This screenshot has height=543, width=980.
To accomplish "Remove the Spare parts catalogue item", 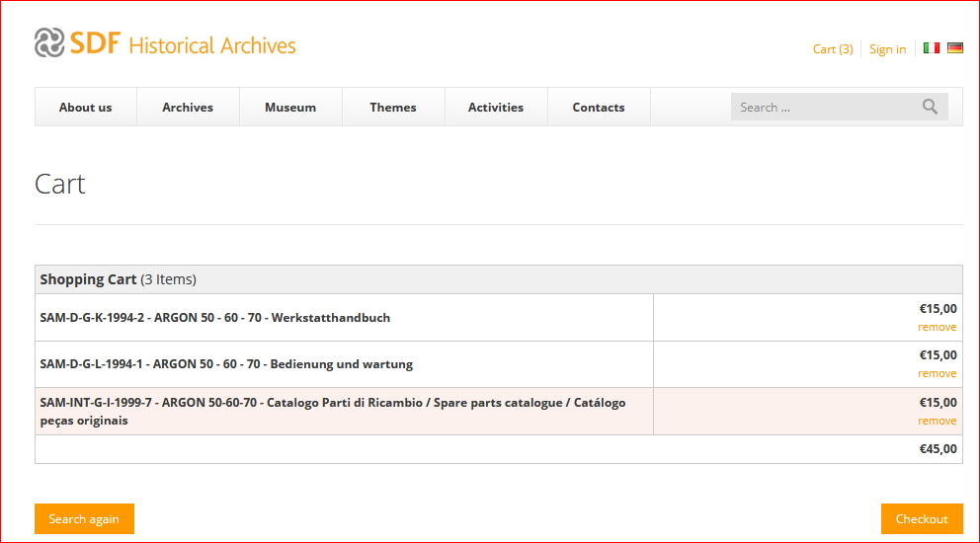I will point(937,421).
